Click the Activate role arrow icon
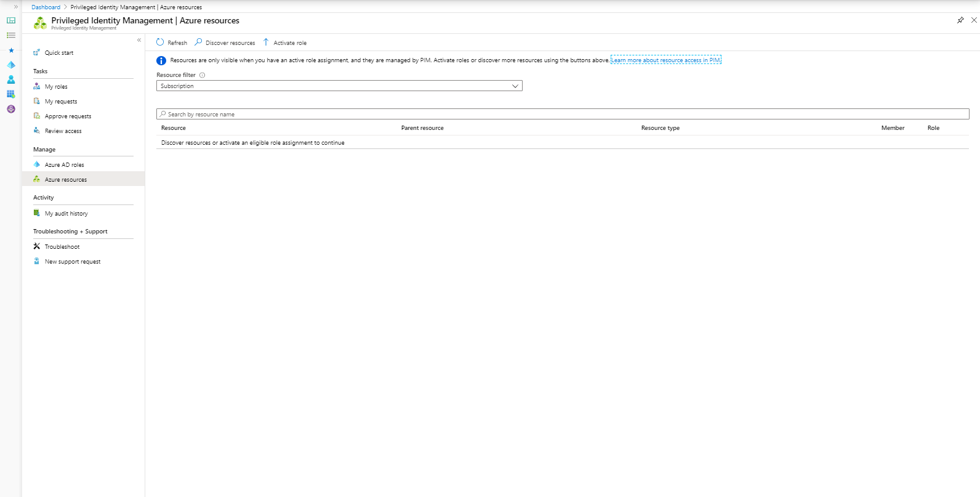The image size is (980, 497). click(266, 42)
